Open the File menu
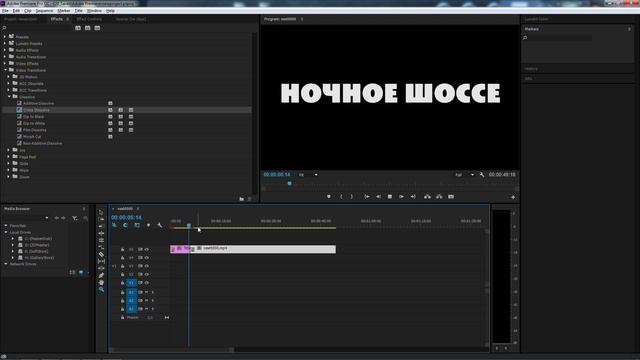This screenshot has width=640, height=360. point(5,11)
